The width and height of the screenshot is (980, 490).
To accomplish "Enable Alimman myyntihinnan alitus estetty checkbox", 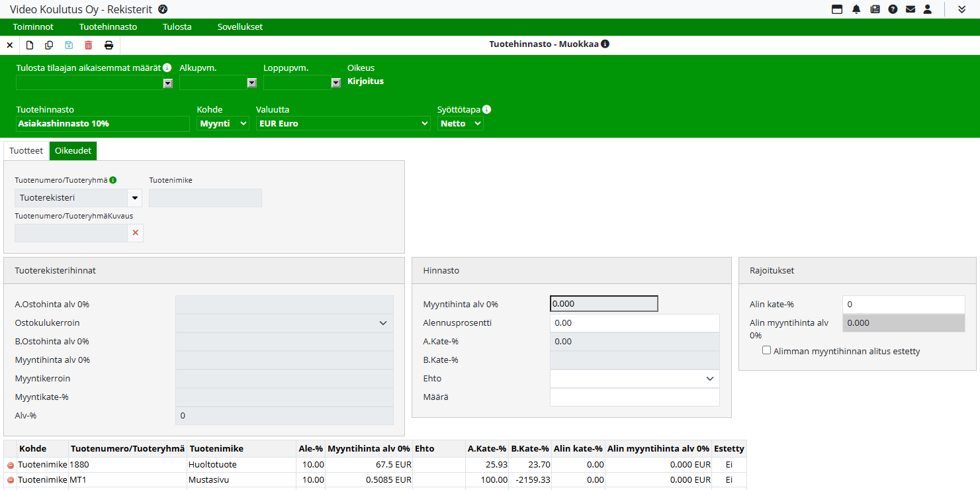I will [767, 350].
